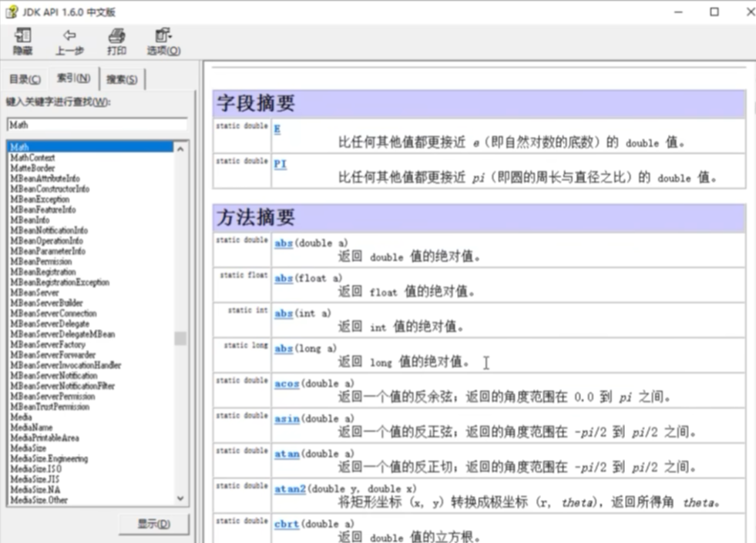Open the abs(float a) method link
This screenshot has height=543, width=756.
pyautogui.click(x=284, y=279)
